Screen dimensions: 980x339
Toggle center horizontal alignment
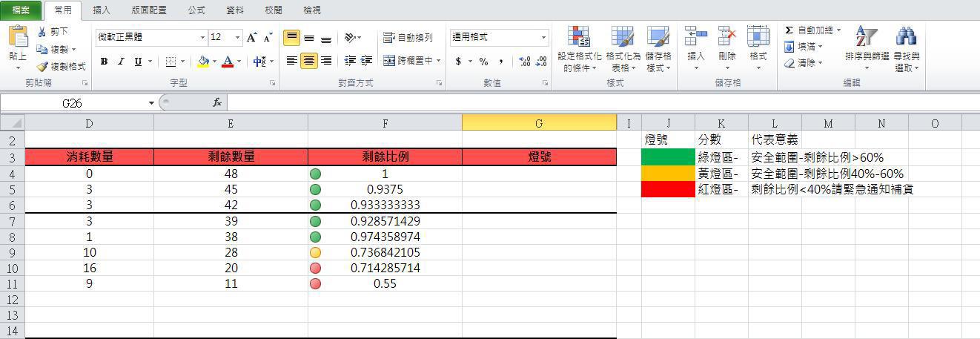309,61
